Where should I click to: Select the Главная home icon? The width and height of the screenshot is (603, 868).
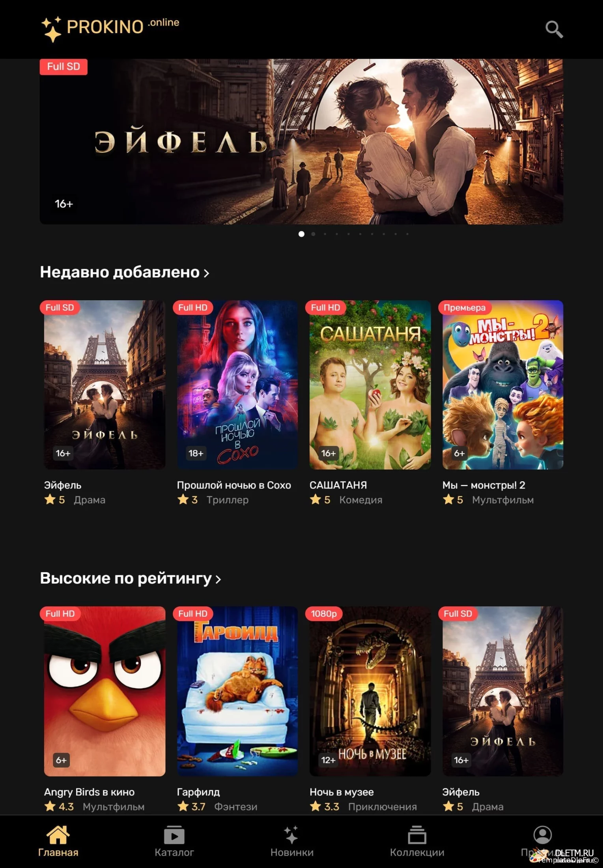coord(58,834)
